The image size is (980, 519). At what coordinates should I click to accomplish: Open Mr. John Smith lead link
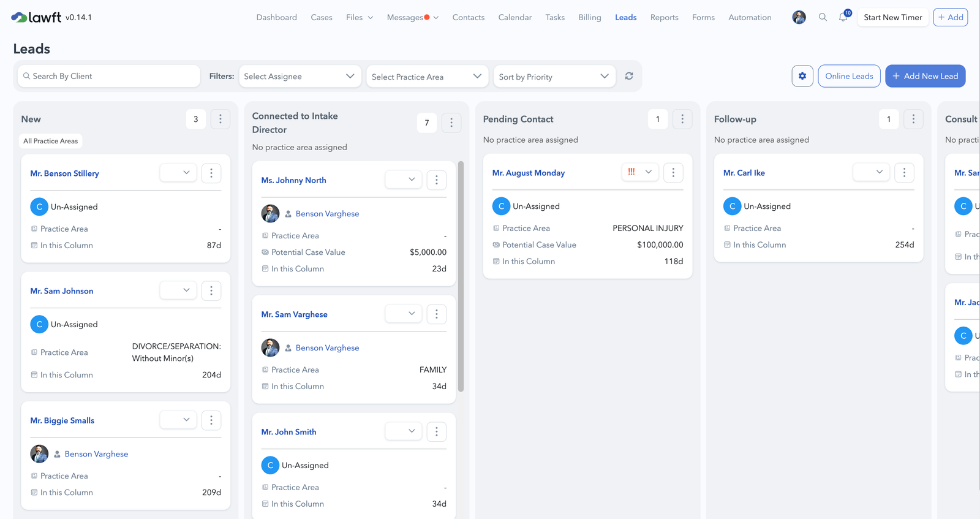[x=288, y=432]
